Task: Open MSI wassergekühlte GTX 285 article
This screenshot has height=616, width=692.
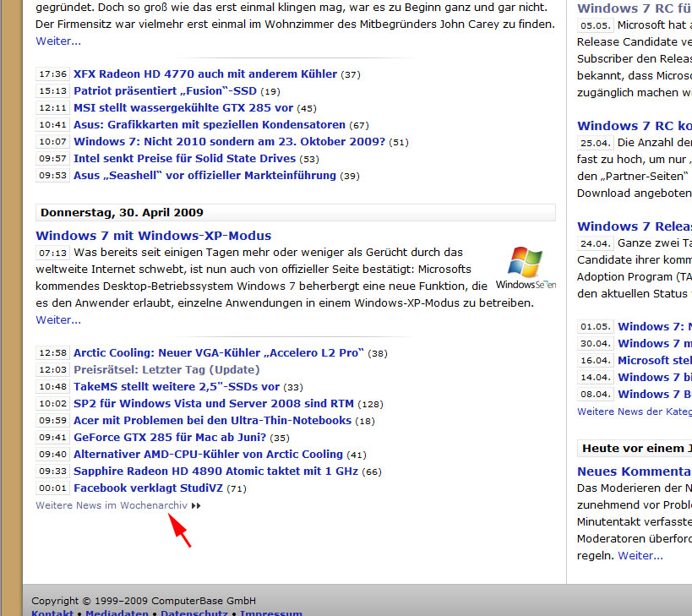Action: 183,108
